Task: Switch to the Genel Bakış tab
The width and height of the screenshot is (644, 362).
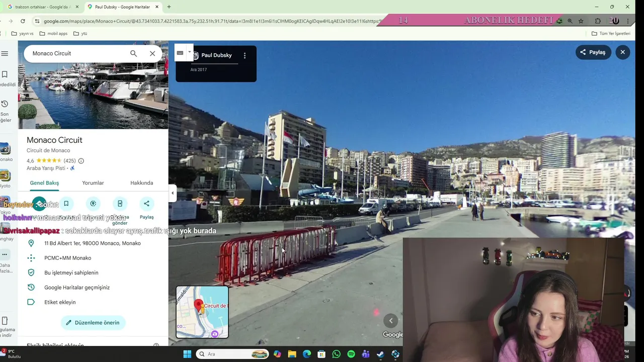Action: tap(44, 183)
